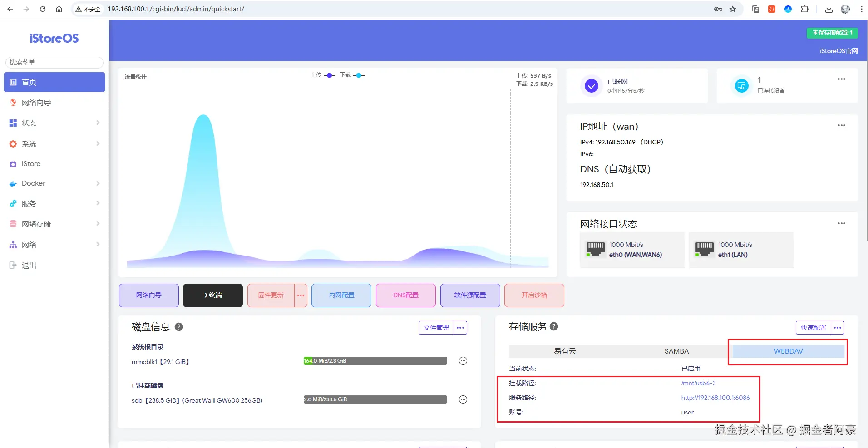This screenshot has height=448, width=868.
Task: Expand the 服务 sidebar menu
Action: coord(54,203)
